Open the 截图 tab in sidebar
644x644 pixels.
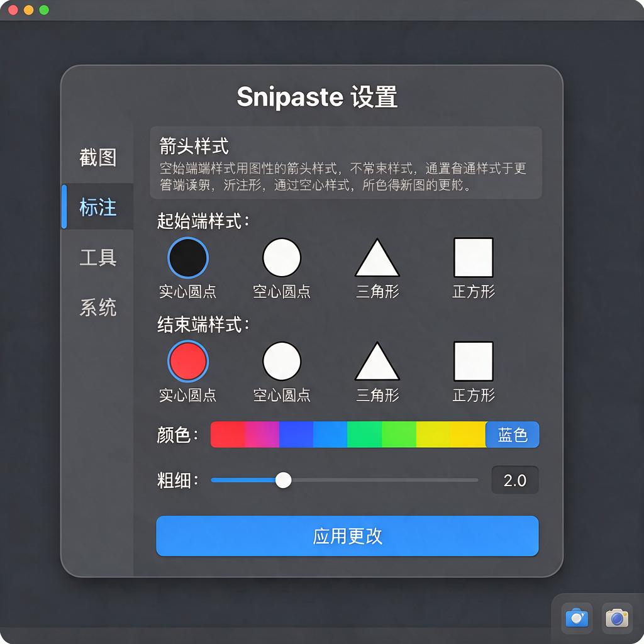point(97,158)
